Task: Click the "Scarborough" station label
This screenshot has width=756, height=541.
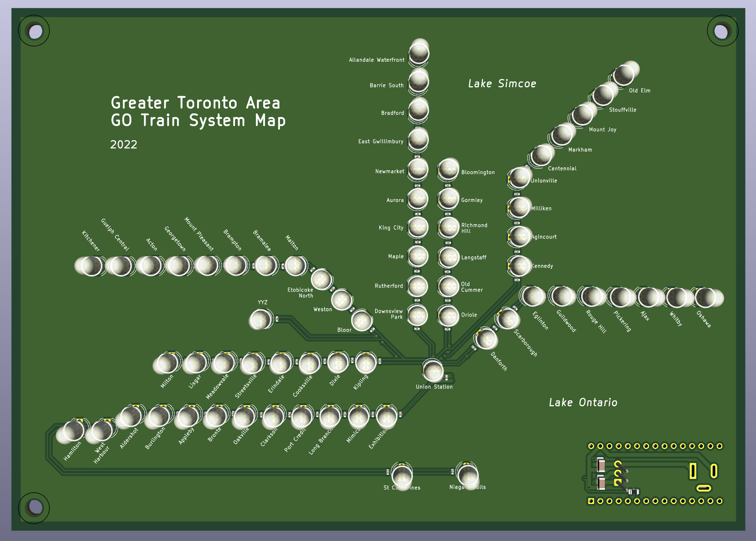Action: tap(525, 343)
